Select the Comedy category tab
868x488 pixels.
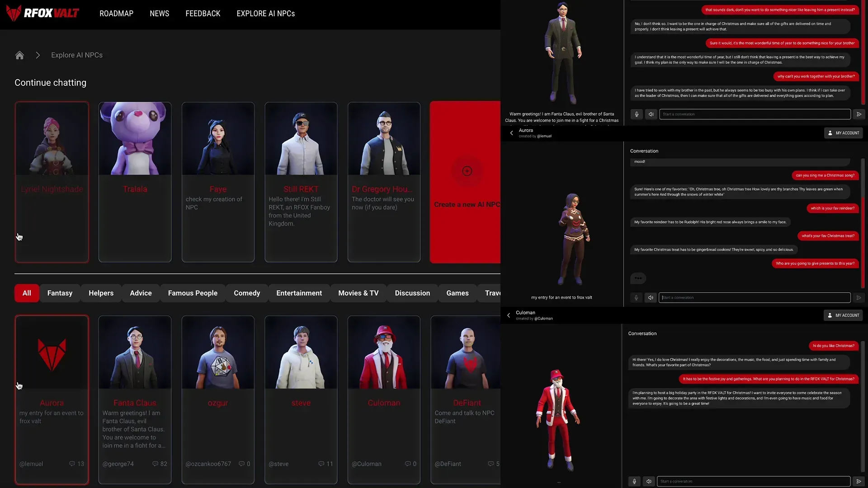(x=247, y=293)
